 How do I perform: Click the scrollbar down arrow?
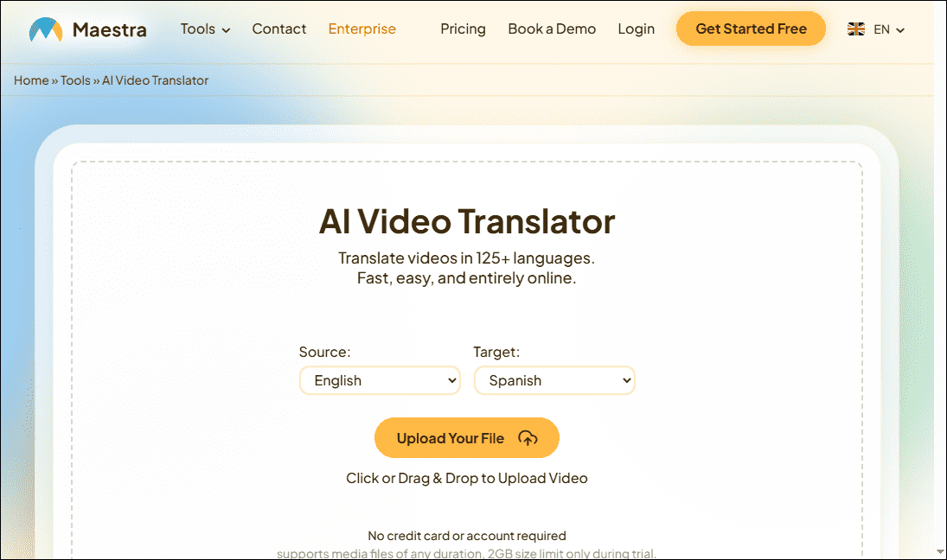click(940, 553)
